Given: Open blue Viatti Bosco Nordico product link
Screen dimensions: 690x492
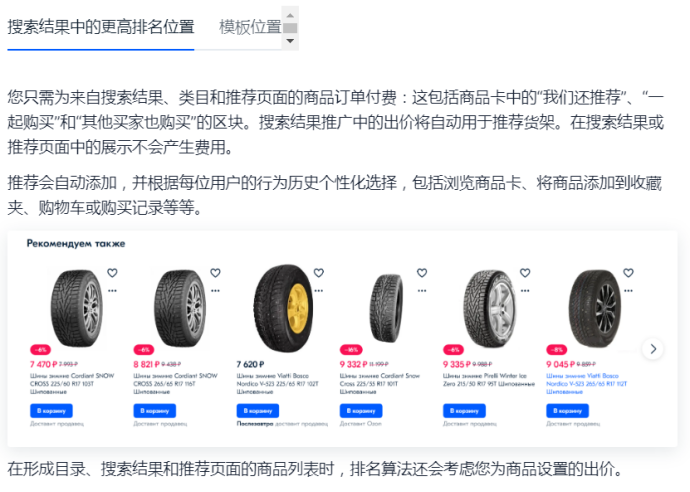Looking at the screenshot, I should click(x=587, y=383).
